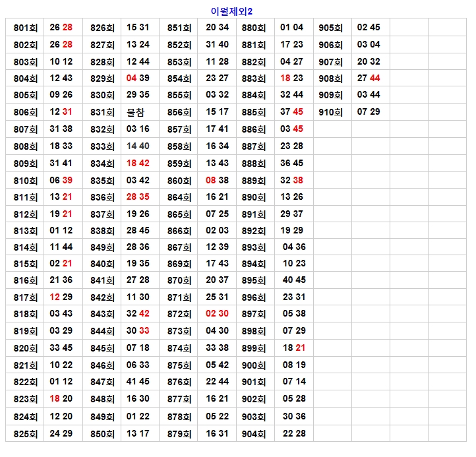Click the 30 33 numbers cell
Viewport: 476px width, 457px height.
(x=138, y=331)
